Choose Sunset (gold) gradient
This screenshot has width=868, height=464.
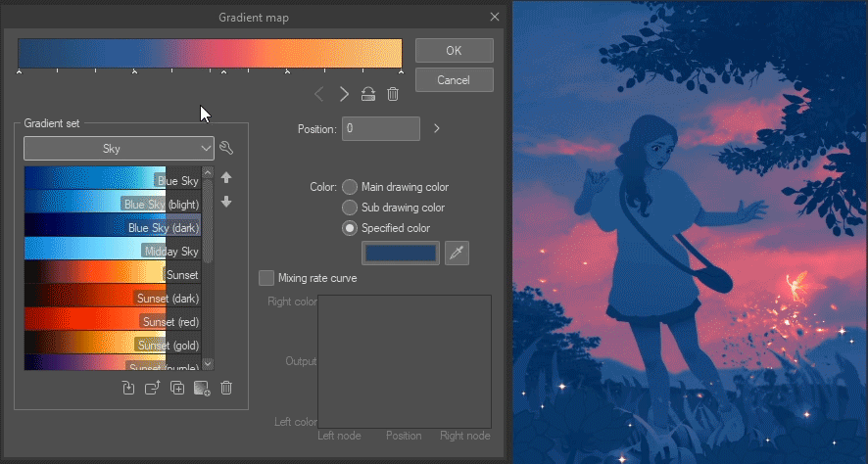click(x=113, y=343)
